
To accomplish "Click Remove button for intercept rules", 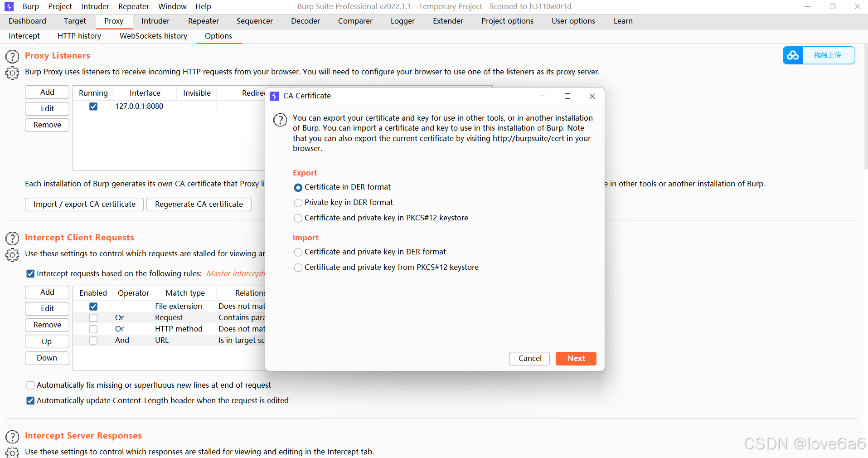I will click(47, 325).
